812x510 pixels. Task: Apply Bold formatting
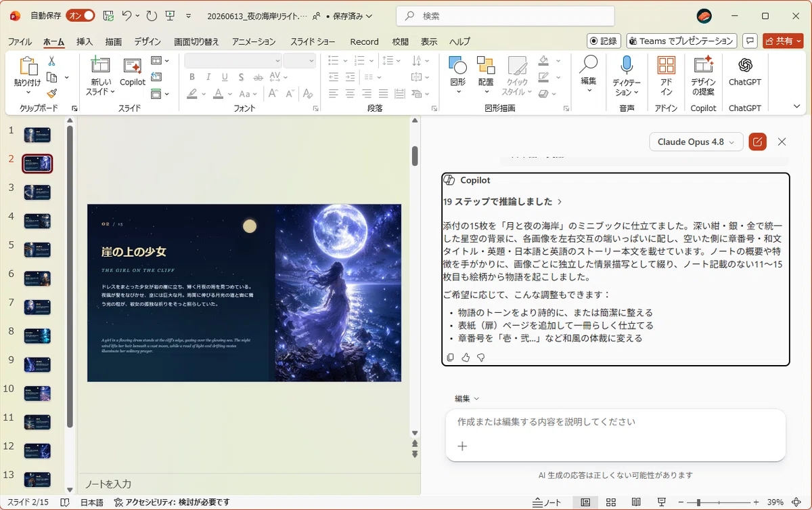193,77
